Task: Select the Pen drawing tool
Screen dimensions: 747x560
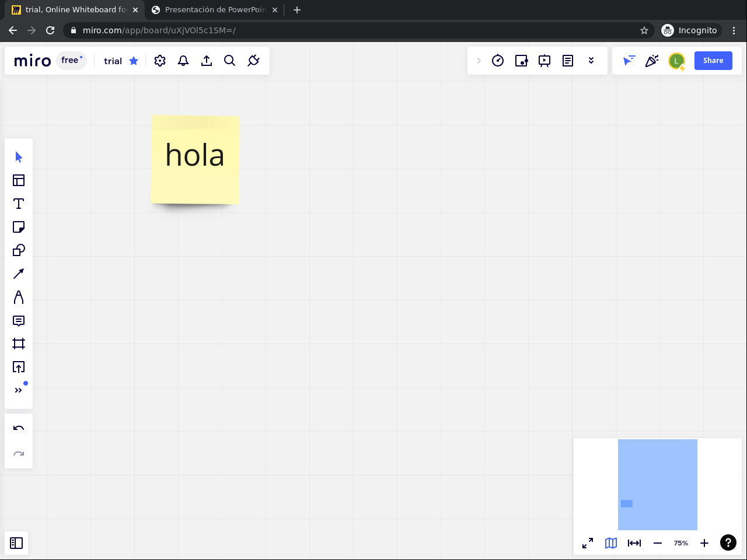Action: tap(19, 297)
